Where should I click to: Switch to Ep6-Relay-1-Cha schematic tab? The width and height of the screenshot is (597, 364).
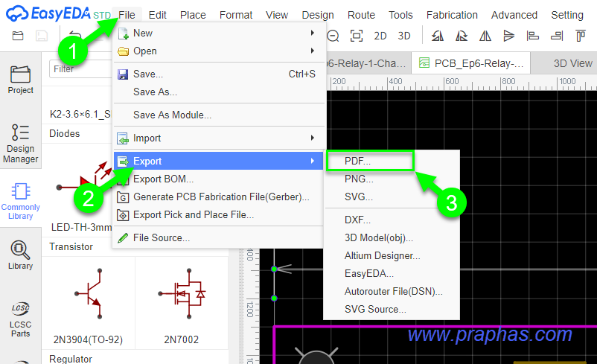(368, 63)
